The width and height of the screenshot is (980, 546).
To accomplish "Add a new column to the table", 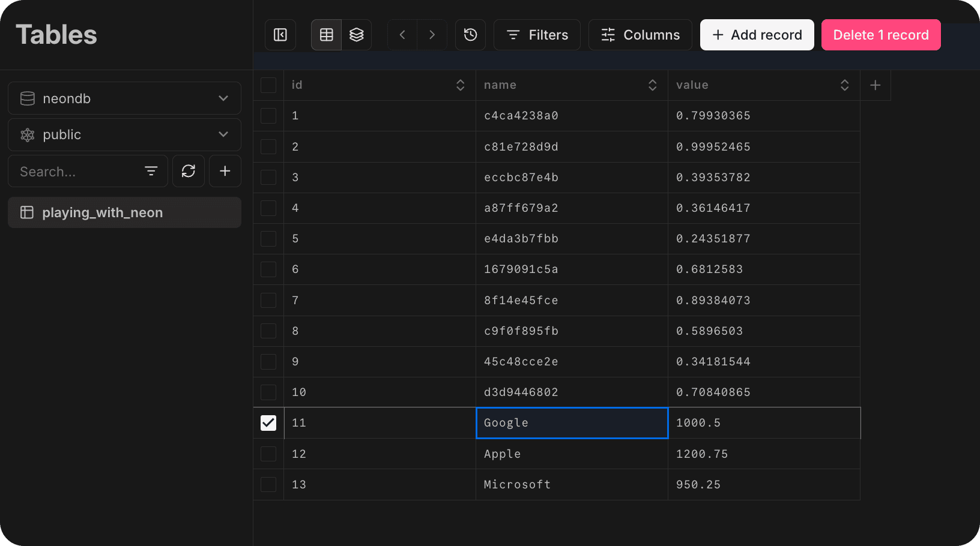I will tap(875, 85).
